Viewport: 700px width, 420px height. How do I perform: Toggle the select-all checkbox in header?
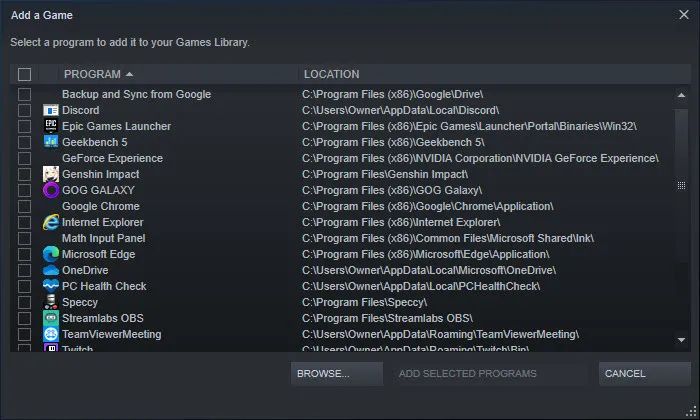[x=25, y=74]
